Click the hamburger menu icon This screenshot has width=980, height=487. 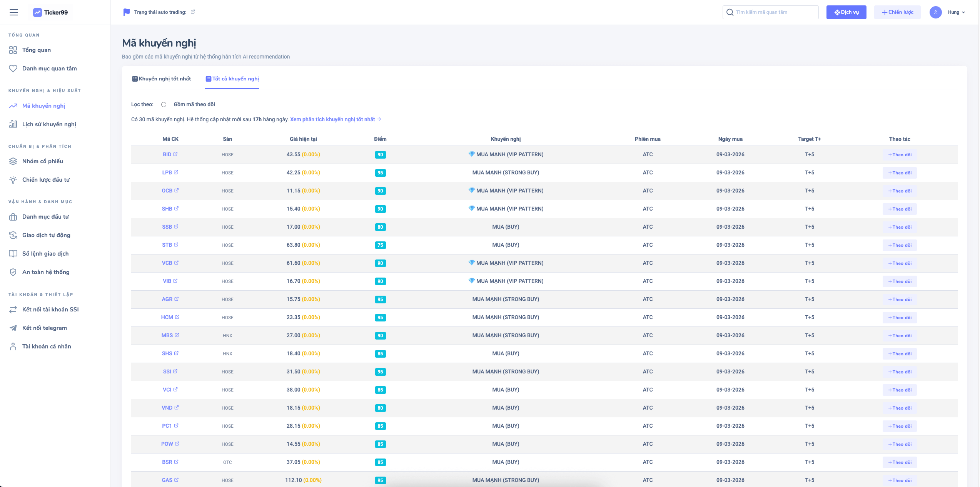click(x=14, y=12)
